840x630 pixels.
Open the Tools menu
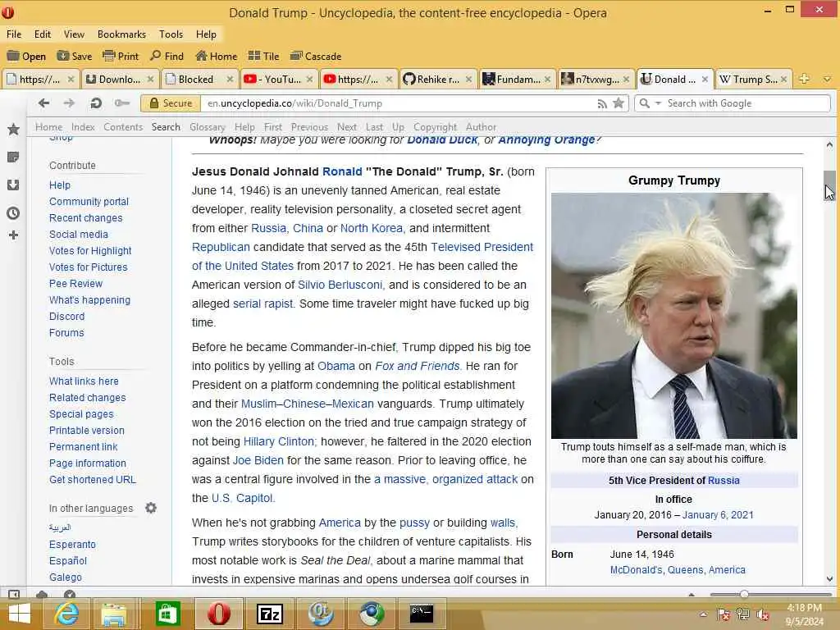[171, 34]
